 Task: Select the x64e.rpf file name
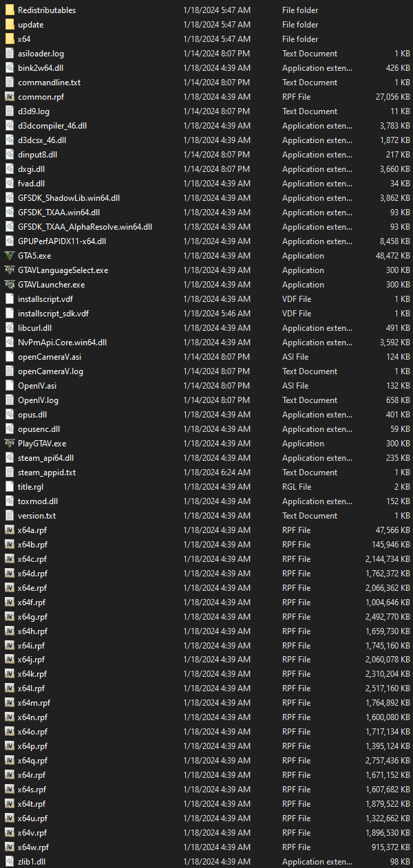(x=32, y=588)
